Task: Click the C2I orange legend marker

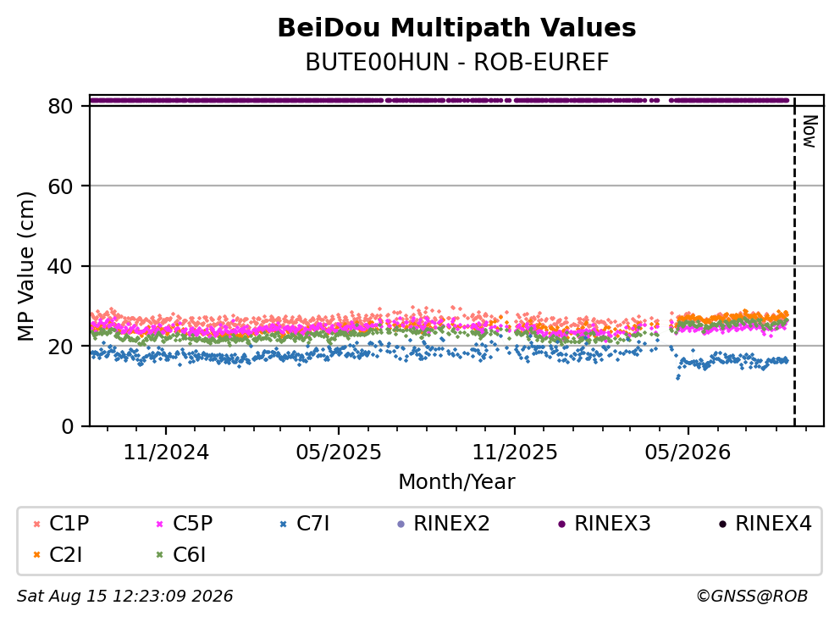Action: click(36, 555)
